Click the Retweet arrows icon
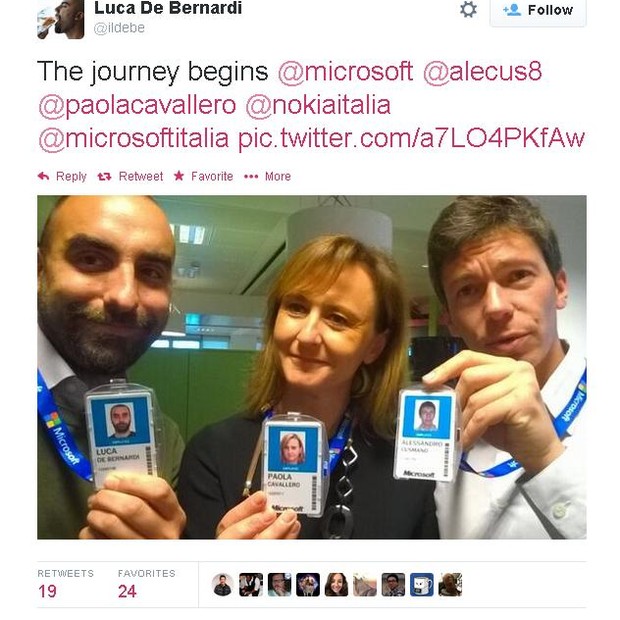 (x=104, y=176)
